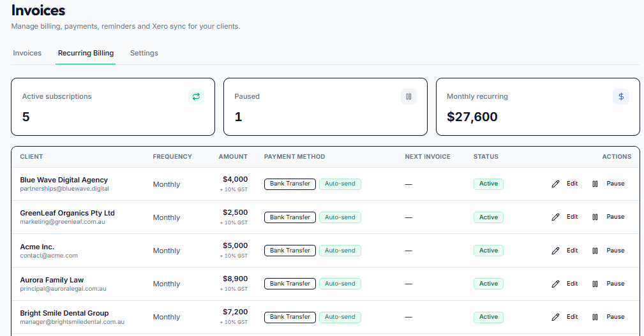
Task: Pause Acme Inc. billing
Action: 608,251
